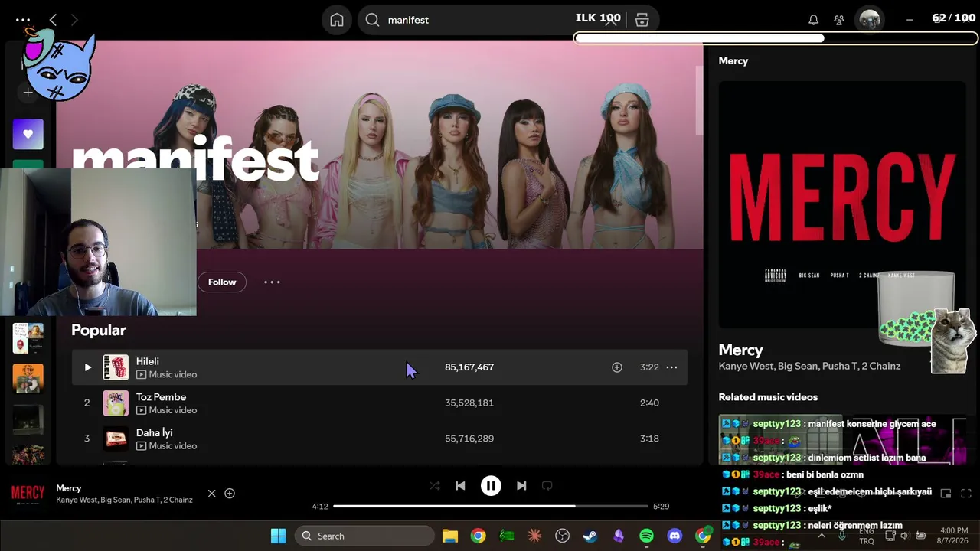Select the song title "Toz Pembe"
This screenshot has width=980, height=551.
(x=161, y=397)
